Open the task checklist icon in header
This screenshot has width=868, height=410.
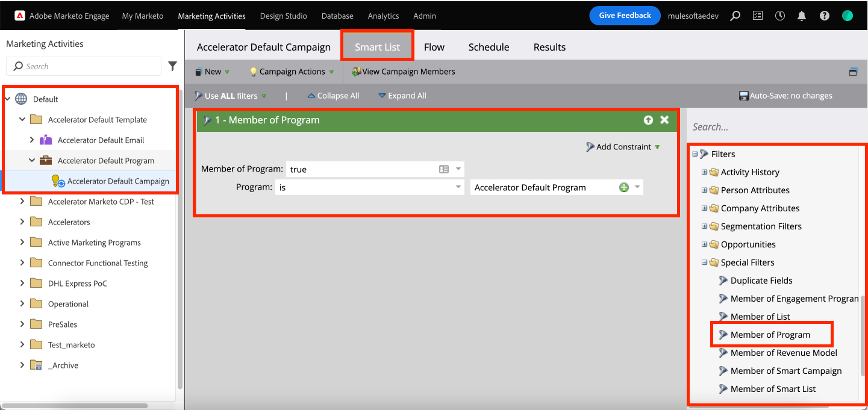coord(758,16)
